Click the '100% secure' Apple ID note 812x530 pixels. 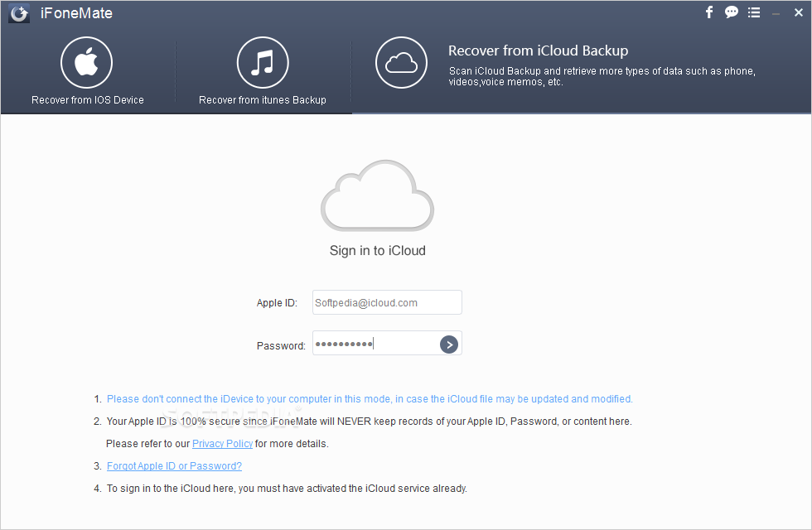[x=370, y=422]
